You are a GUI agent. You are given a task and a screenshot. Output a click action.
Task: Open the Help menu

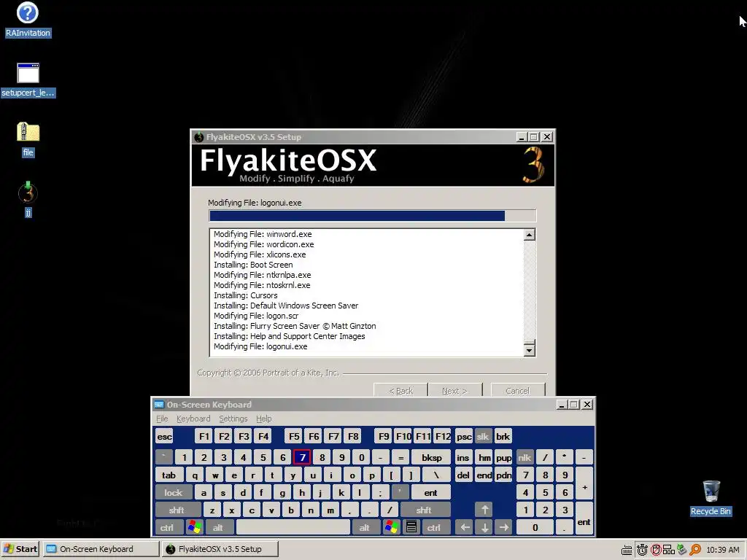point(263,419)
